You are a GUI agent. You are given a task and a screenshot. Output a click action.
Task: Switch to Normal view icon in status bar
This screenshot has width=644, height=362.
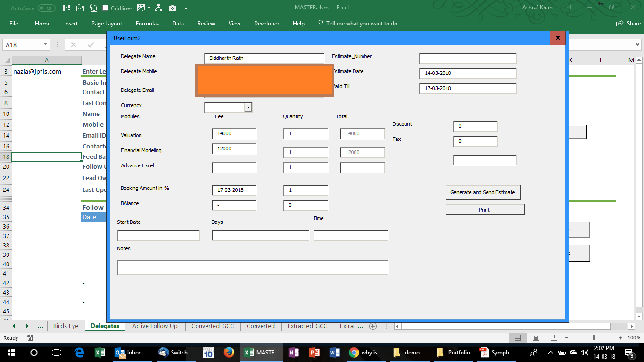click(518, 338)
